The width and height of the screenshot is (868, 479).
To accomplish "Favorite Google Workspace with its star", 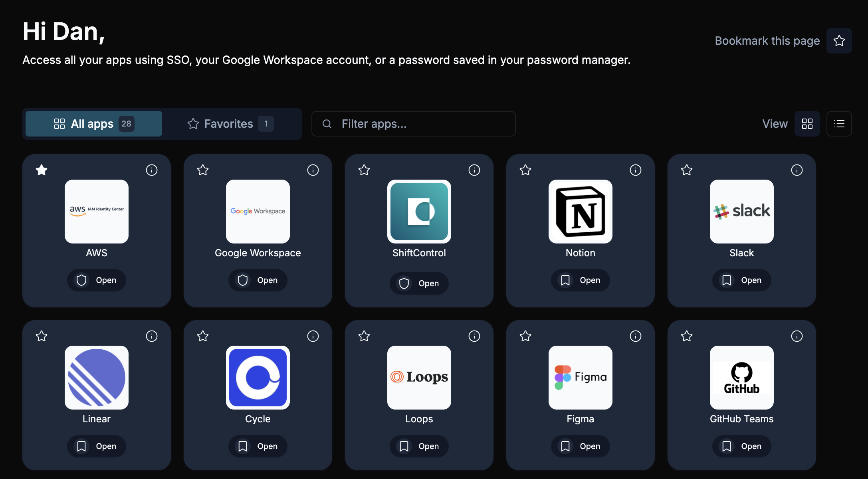I will pyautogui.click(x=203, y=170).
